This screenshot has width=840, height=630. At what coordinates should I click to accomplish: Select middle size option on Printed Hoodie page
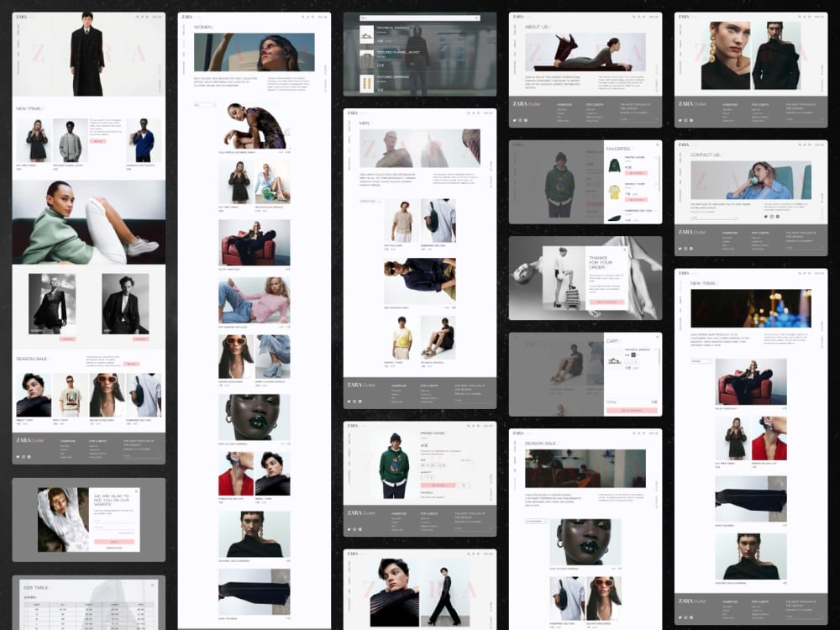(433, 465)
